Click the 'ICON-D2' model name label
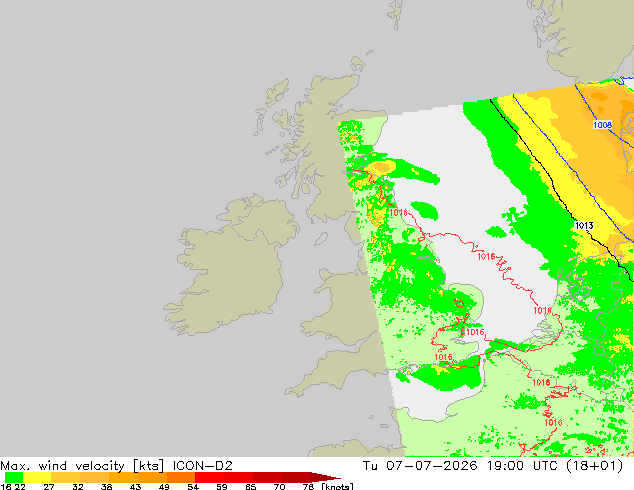Screen dimensions: 634x490 click(x=203, y=466)
